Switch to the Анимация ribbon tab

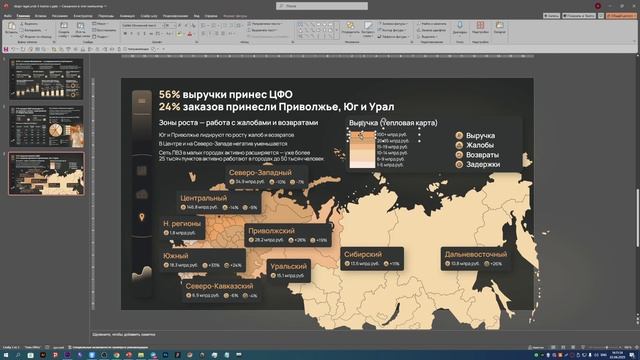click(x=127, y=16)
